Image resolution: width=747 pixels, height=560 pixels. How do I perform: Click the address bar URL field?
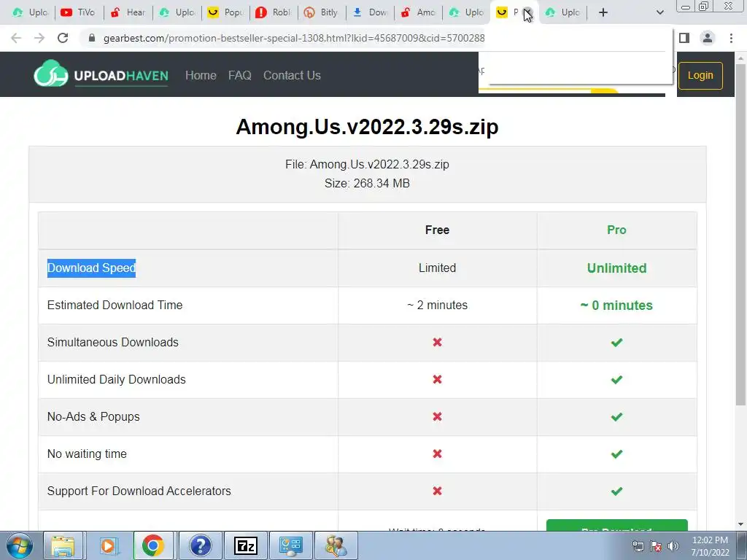[293, 38]
